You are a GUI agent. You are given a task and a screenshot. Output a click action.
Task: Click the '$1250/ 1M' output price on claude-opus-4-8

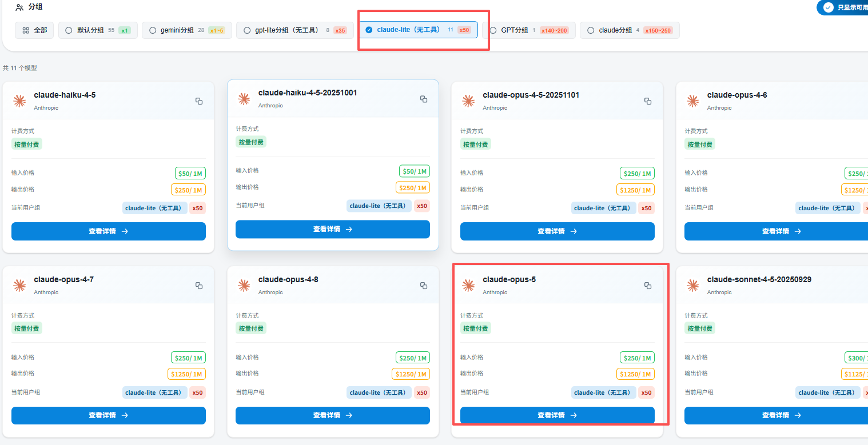(x=411, y=374)
